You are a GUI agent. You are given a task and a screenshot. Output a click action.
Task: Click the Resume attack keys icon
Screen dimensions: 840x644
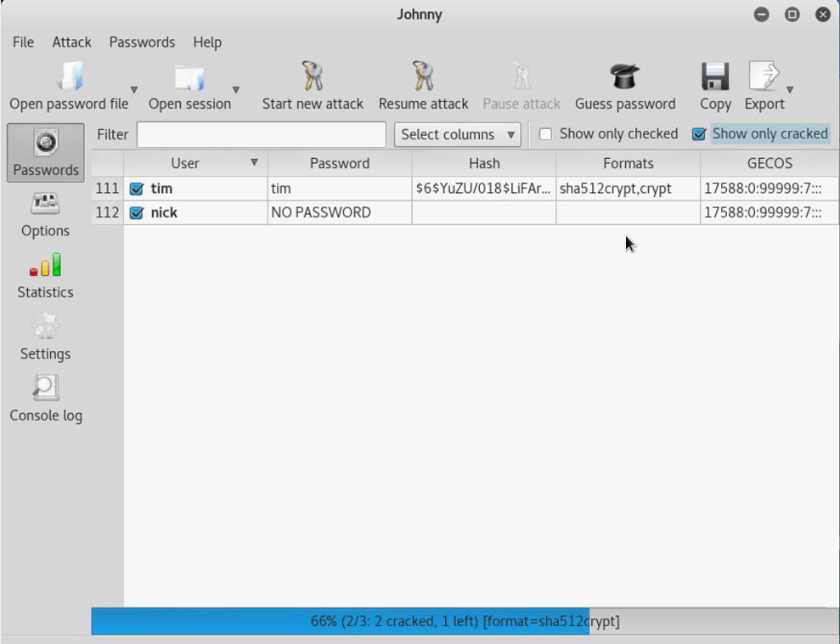click(x=423, y=76)
